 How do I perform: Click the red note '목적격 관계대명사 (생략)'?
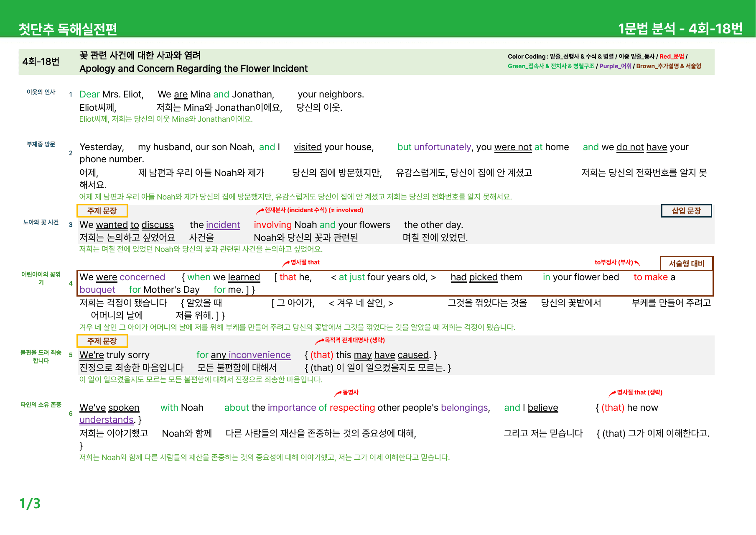coord(354,340)
